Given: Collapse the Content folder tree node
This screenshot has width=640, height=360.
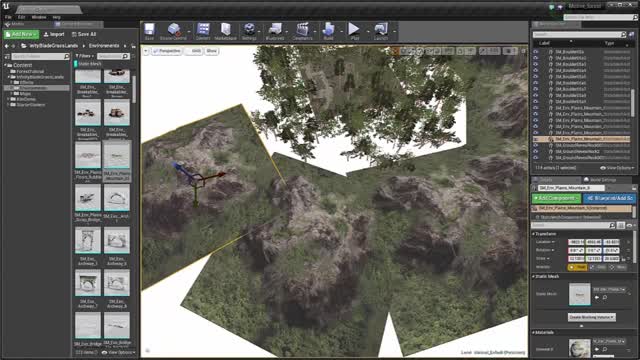Looking at the screenshot, I should 6,65.
